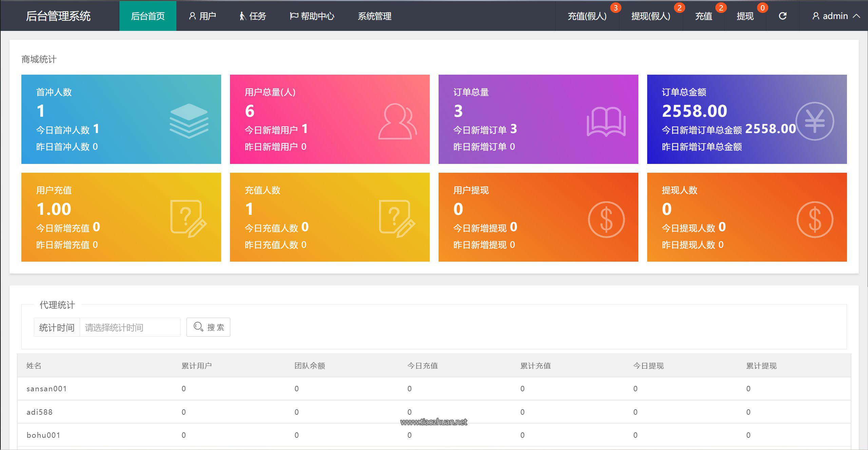Open the 提现 pending list
This screenshot has width=868, height=450.
click(745, 16)
